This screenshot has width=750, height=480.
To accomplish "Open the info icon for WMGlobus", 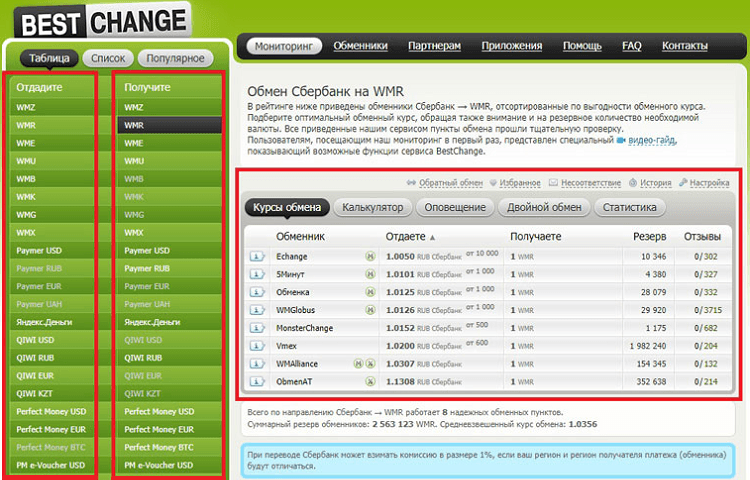I will click(x=257, y=310).
